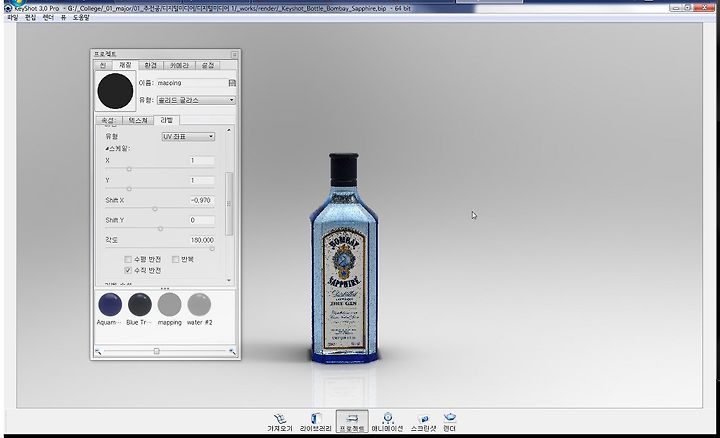The image size is (720, 438).
Task: Click the zoom-out thumbnail size icon
Action: click(x=98, y=352)
